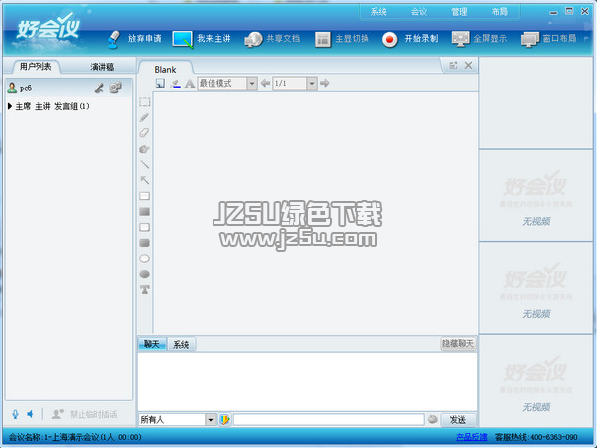This screenshot has height=448, width=597.
Task: Switch to the 演讲稿 tab
Action: (102, 67)
